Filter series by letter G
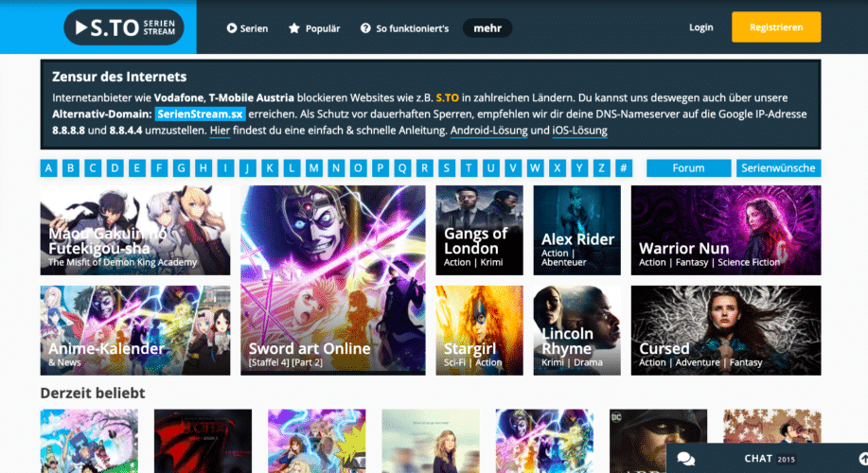868x473 pixels. pyautogui.click(x=182, y=168)
